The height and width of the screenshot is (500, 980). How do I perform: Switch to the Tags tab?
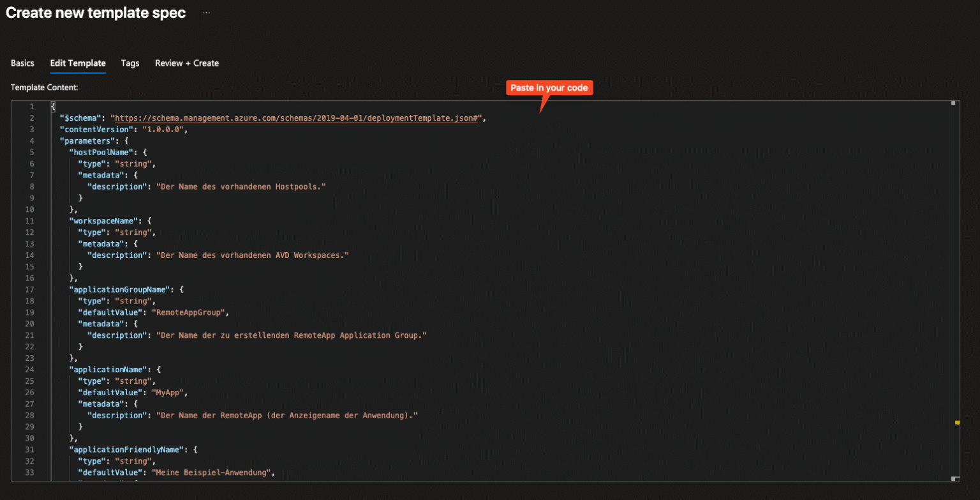130,63
